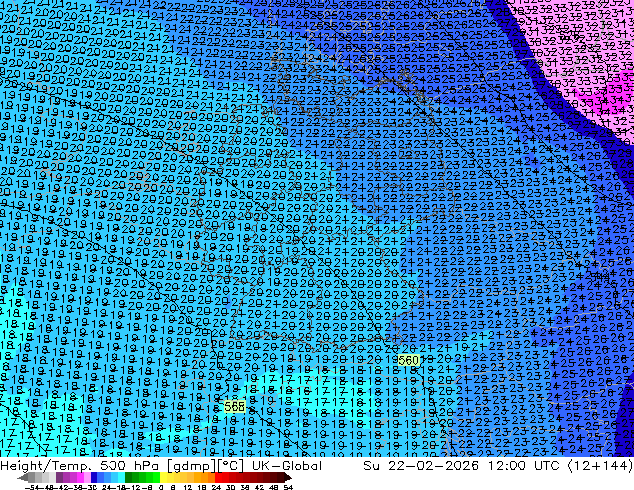
Task: Select the magenta swatch in the temperature legend
Action: (80, 478)
